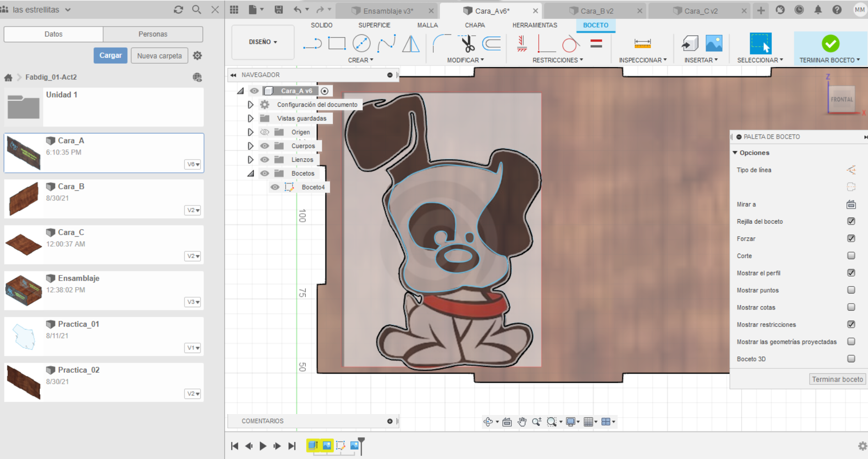Select the Offset tool under Modificar
The height and width of the screenshot is (459, 868).
tap(492, 43)
